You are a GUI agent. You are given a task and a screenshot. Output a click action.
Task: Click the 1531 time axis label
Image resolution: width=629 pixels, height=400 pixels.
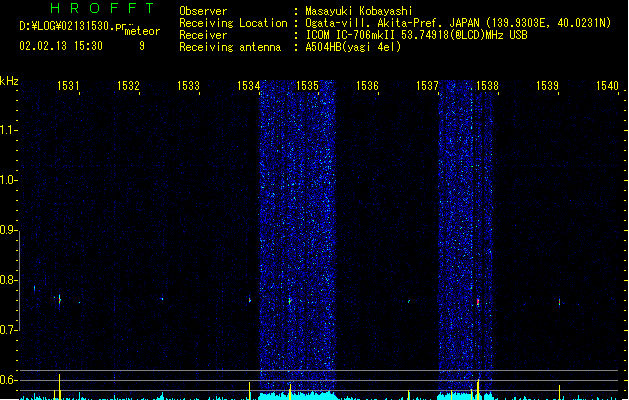[68, 86]
